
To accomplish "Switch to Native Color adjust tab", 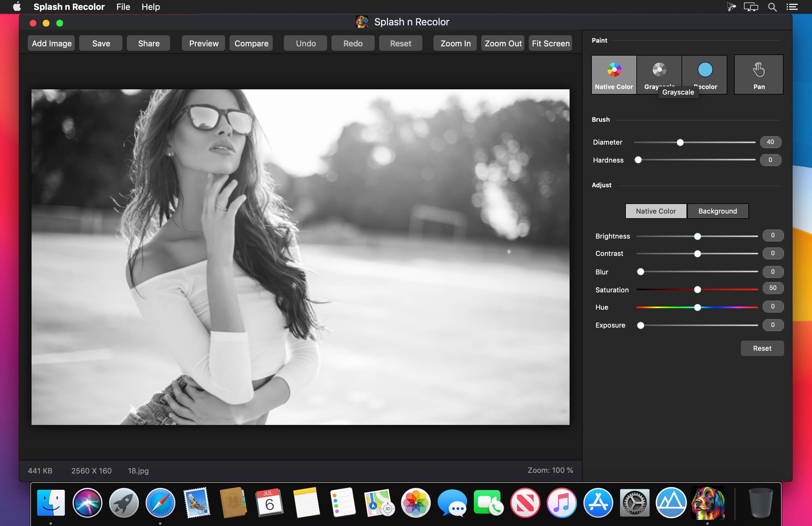I will pyautogui.click(x=656, y=211).
